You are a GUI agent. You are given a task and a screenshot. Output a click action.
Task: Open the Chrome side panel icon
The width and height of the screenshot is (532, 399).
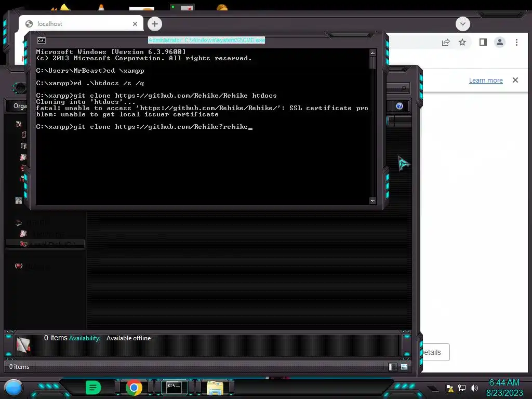point(483,42)
